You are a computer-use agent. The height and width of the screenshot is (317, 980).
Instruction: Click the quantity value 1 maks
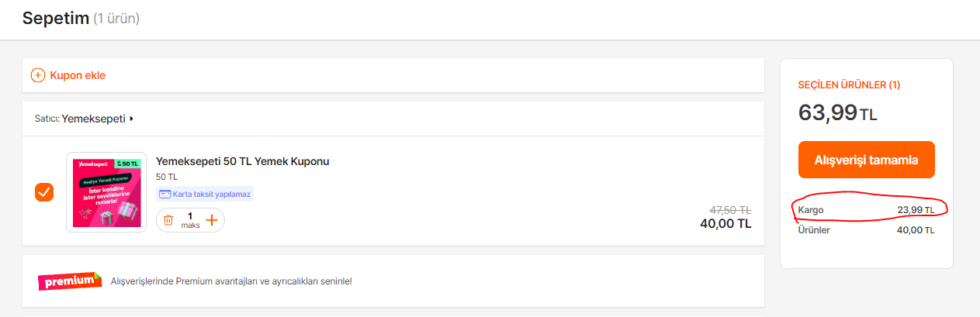190,220
